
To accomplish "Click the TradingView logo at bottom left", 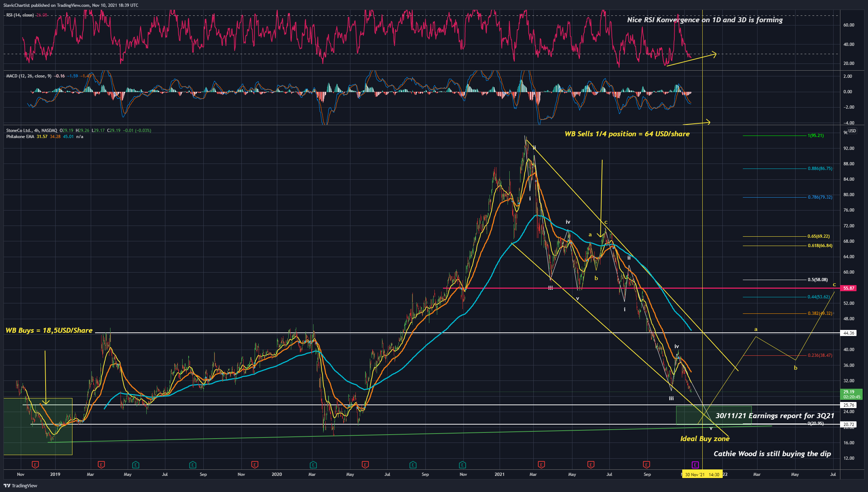I will click(20, 486).
